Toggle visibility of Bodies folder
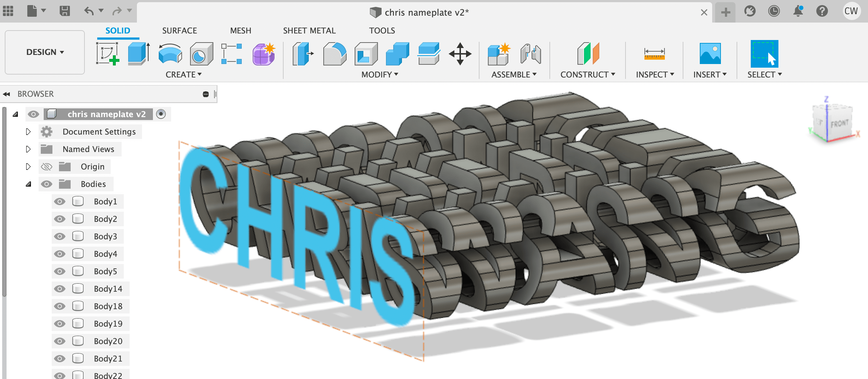Viewport: 868px width, 379px height. (47, 184)
